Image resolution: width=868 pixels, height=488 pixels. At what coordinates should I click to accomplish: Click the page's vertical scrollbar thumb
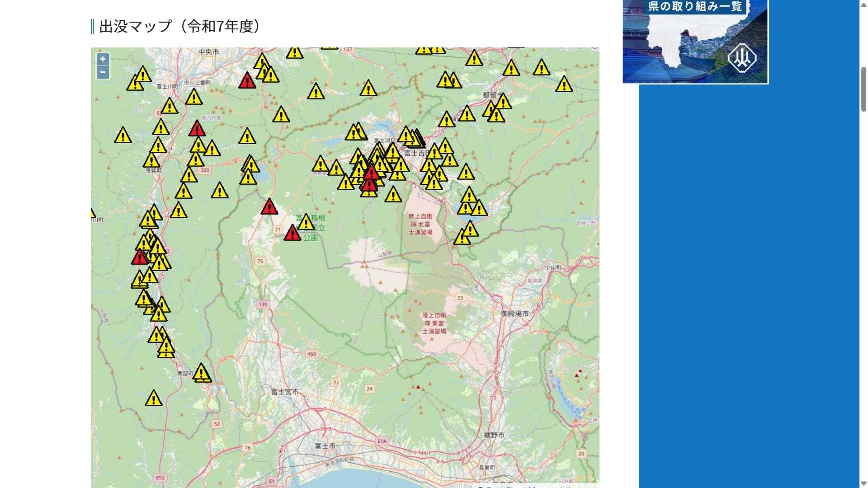click(863, 89)
